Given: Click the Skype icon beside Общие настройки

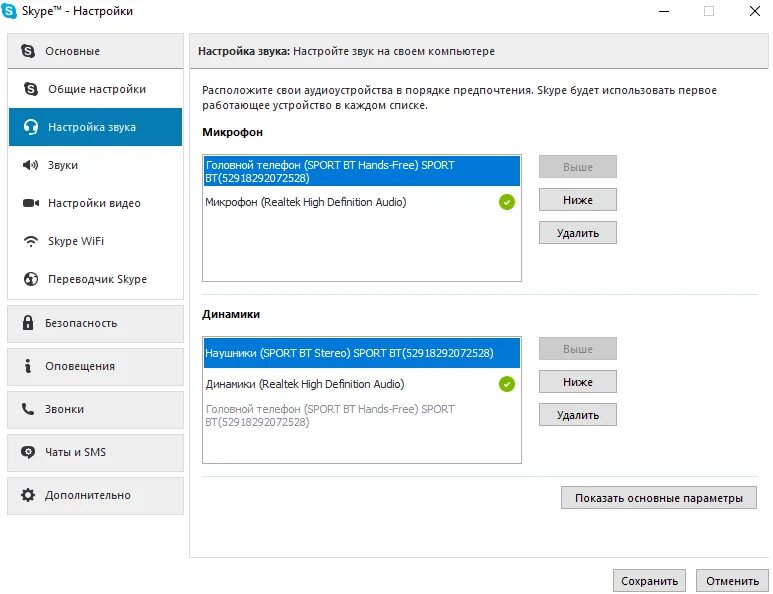Looking at the screenshot, I should click(x=31, y=89).
